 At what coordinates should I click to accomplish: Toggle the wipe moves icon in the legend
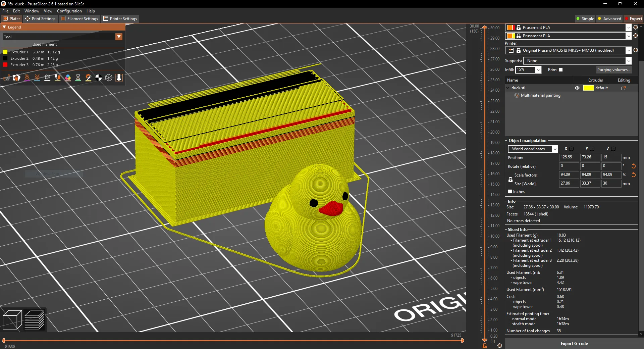[16, 78]
